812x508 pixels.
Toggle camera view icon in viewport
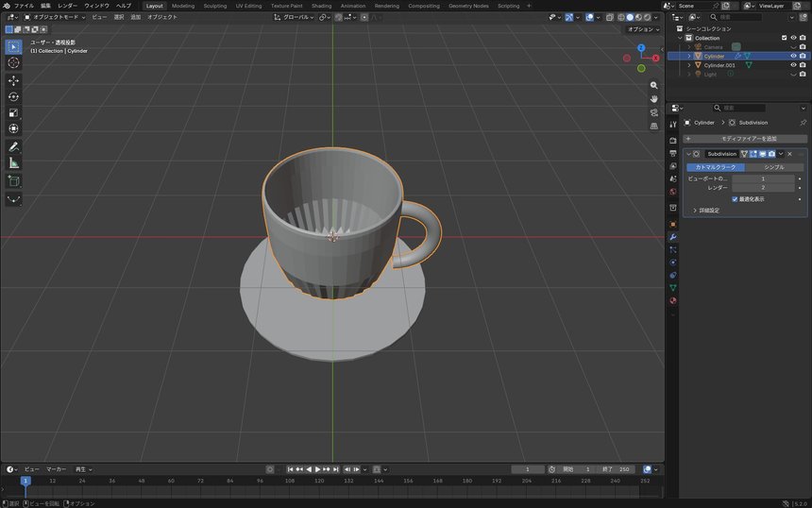click(x=654, y=112)
